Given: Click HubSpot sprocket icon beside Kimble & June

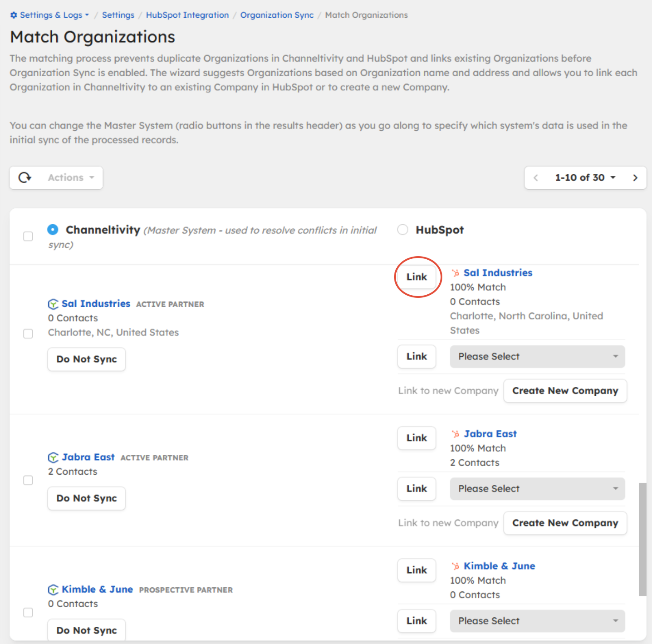Looking at the screenshot, I should [455, 566].
